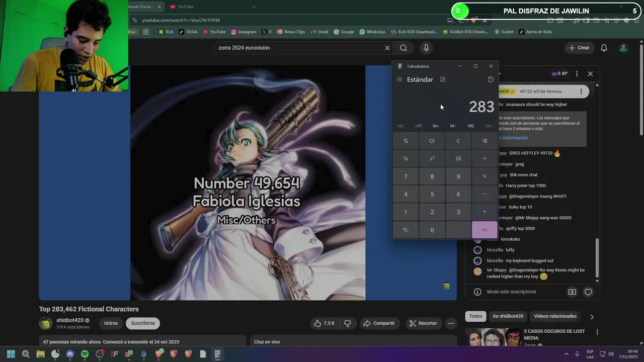Click the square root key
This screenshot has height=362, width=644.
[458, 158]
